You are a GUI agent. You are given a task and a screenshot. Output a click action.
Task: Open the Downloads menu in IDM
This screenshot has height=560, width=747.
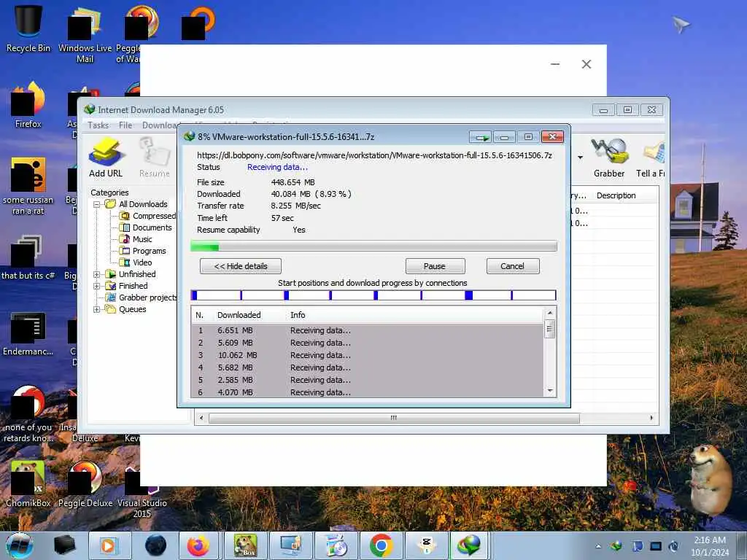click(x=160, y=125)
